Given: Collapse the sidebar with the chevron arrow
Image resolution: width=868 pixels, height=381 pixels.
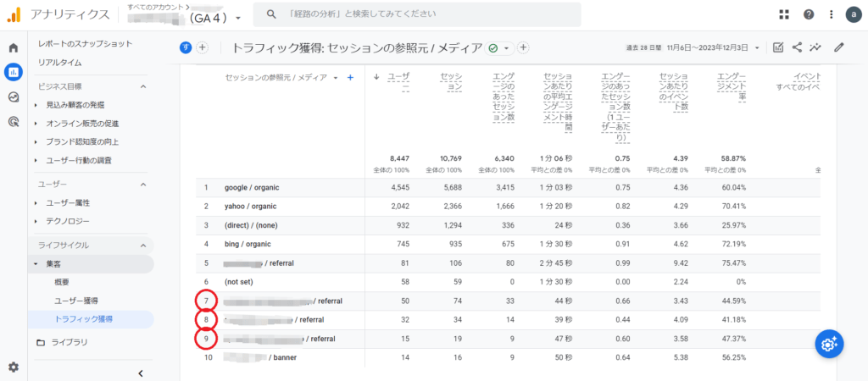Looking at the screenshot, I should (141, 373).
